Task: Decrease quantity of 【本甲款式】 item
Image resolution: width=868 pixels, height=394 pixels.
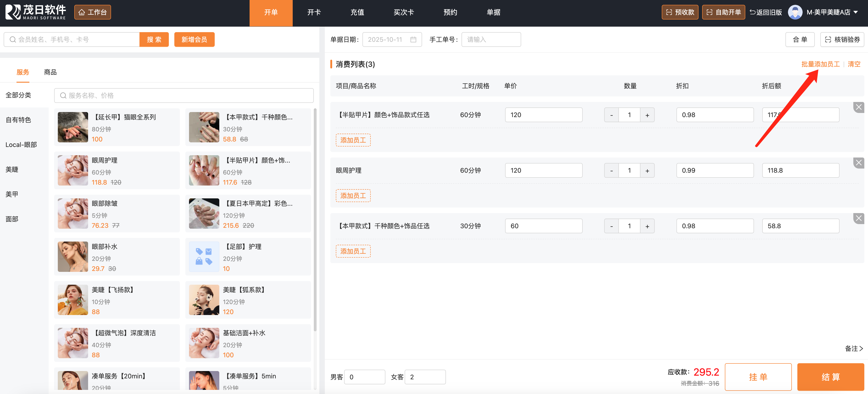Action: (611, 226)
